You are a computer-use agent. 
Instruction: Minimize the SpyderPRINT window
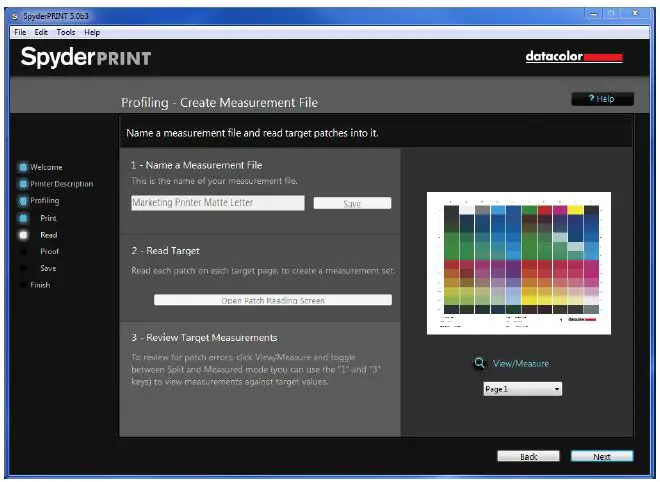coord(593,14)
